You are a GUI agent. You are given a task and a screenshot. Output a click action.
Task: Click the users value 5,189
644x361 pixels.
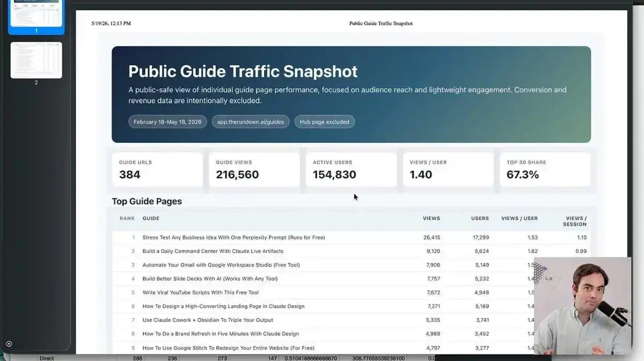pyautogui.click(x=481, y=306)
